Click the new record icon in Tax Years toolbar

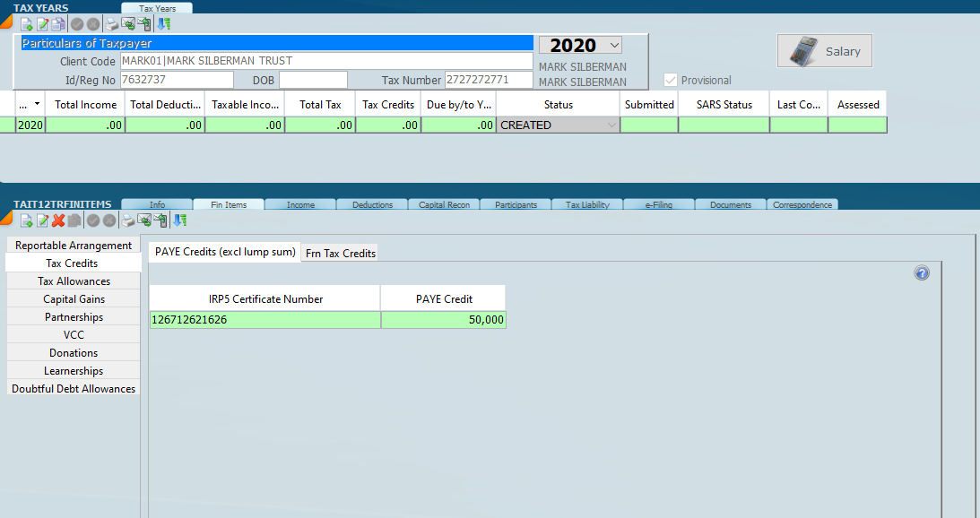point(26,24)
